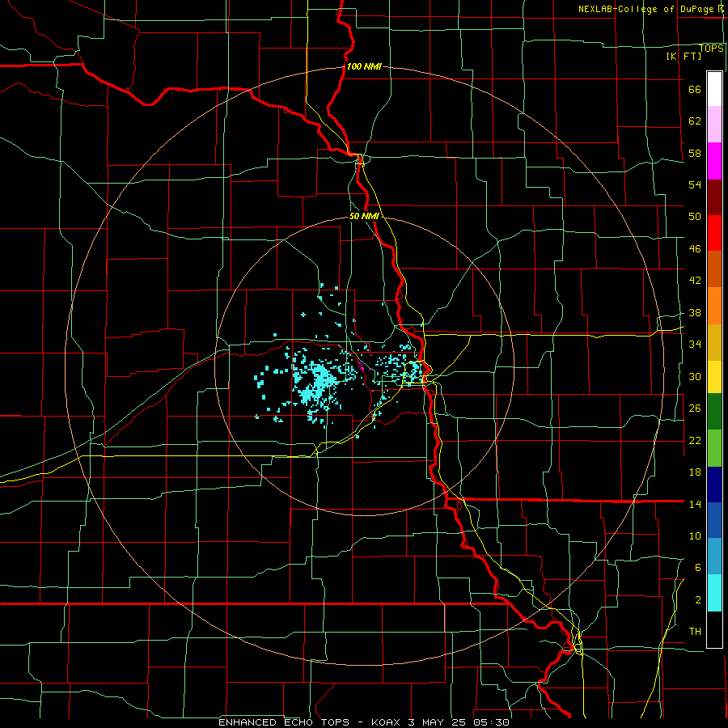The width and height of the screenshot is (728, 728).
Task: Select the bright magenta legend swatch
Action: 714,161
